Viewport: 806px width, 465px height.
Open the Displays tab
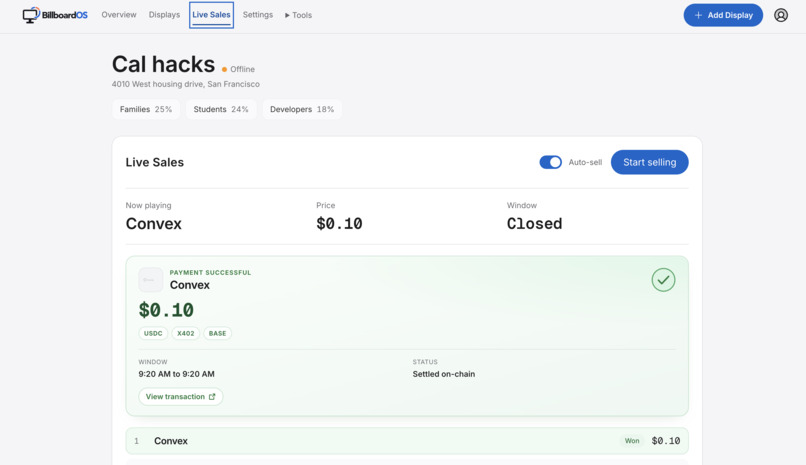[x=164, y=15]
